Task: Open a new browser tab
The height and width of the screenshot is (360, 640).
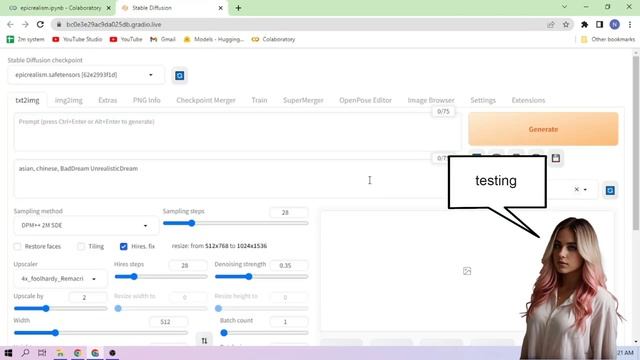Action: coord(238,8)
